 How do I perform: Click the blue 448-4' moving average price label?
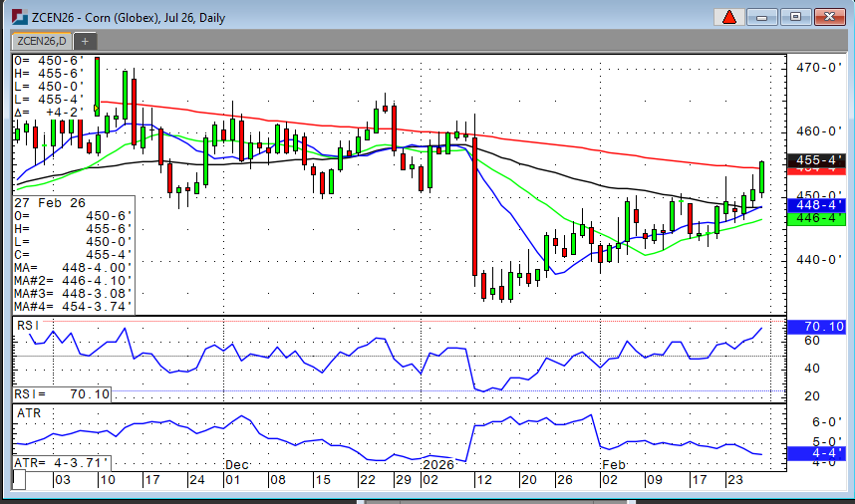(x=816, y=205)
